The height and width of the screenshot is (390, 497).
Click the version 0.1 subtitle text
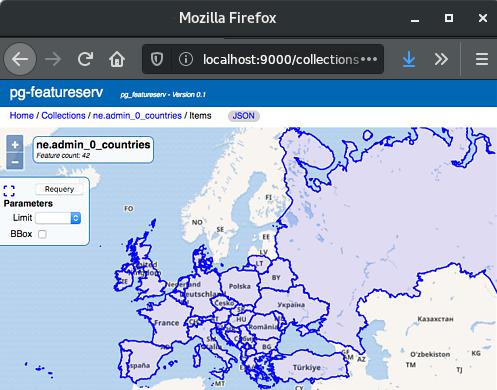tap(163, 95)
